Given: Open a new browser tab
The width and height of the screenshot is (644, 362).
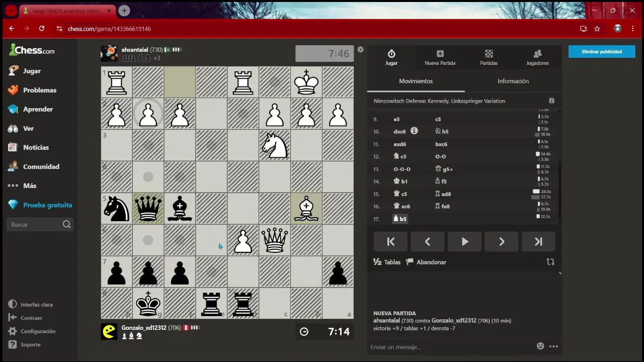Looking at the screenshot, I should pyautogui.click(x=124, y=11).
